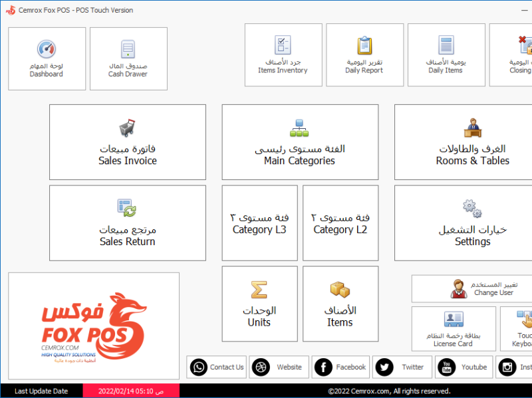Open Category L2 tile

pyautogui.click(x=340, y=223)
